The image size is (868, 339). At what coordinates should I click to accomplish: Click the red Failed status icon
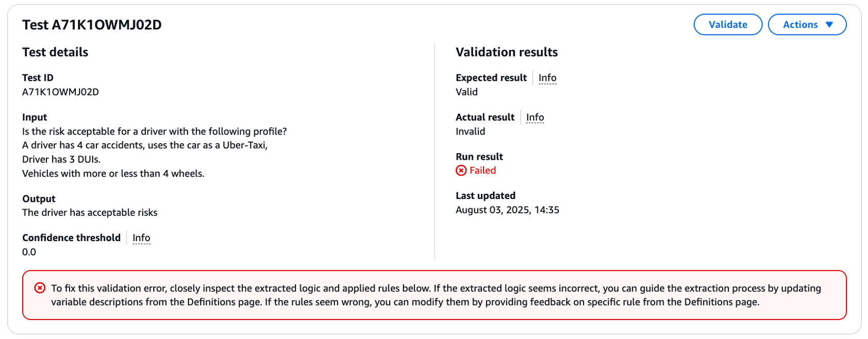point(461,170)
